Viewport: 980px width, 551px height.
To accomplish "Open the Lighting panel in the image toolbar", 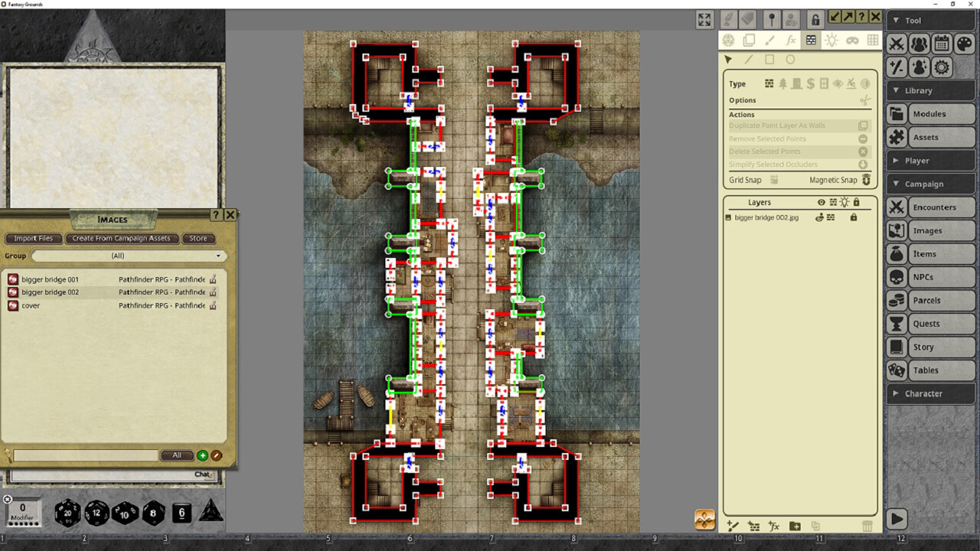I will pos(831,41).
